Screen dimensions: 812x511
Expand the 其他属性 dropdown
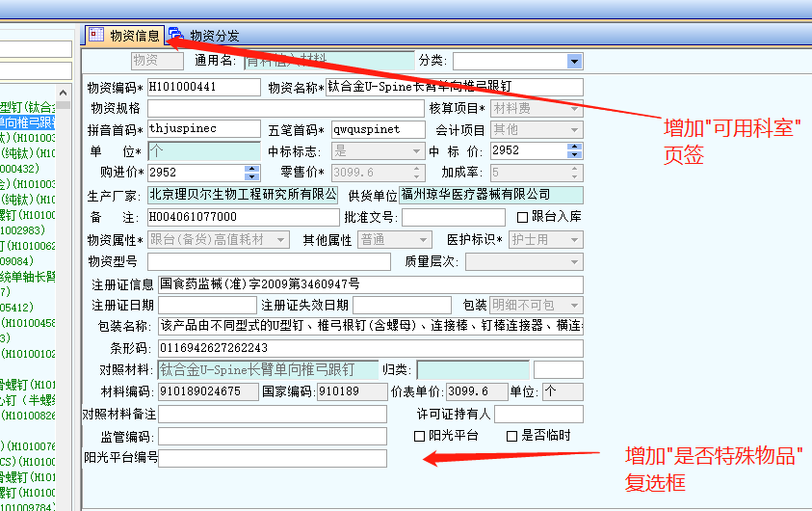point(424,240)
